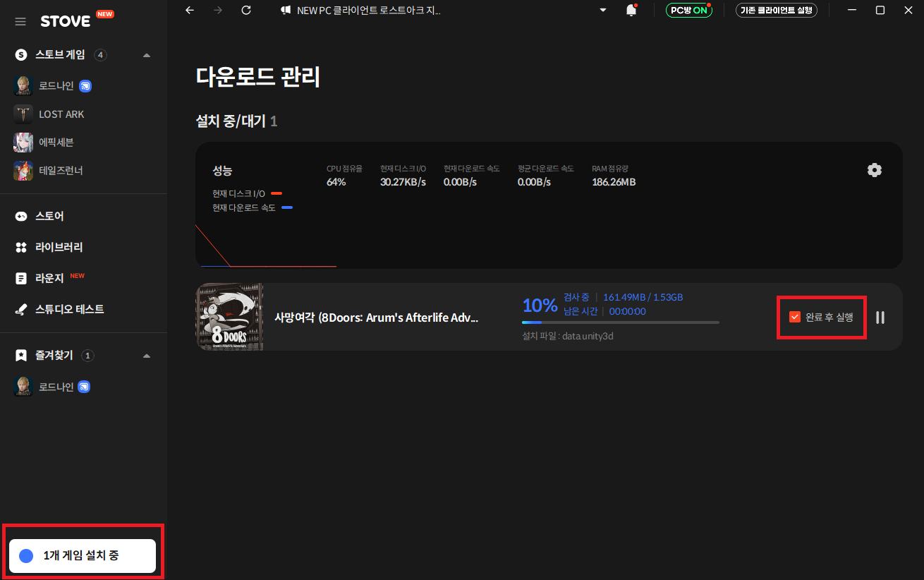Click the 사망여각 game title
924x580 pixels.
[x=377, y=318]
